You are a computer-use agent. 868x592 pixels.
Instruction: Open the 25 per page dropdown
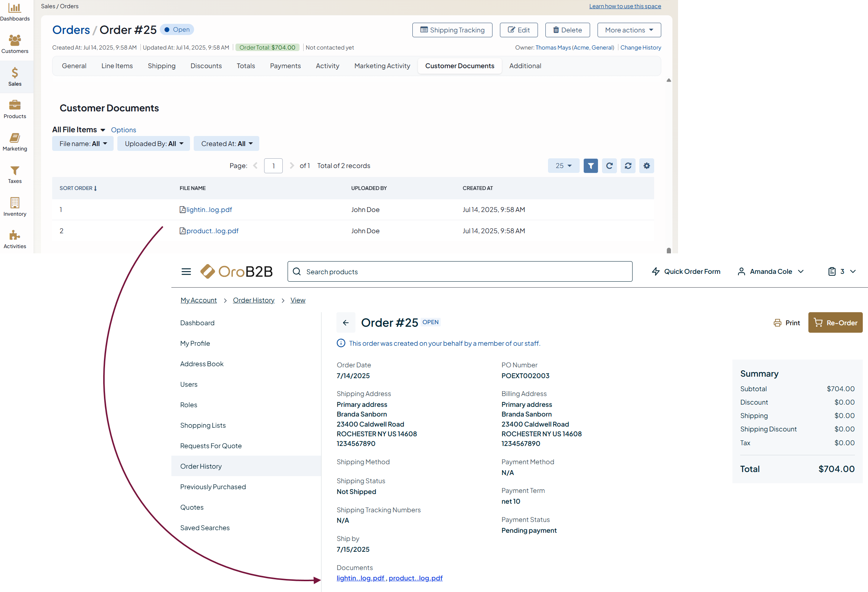[563, 165]
